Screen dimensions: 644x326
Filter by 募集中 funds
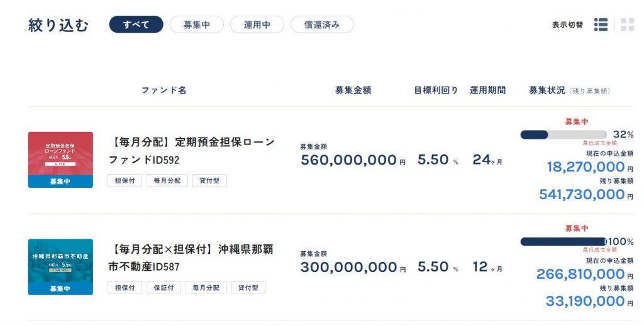(x=197, y=24)
